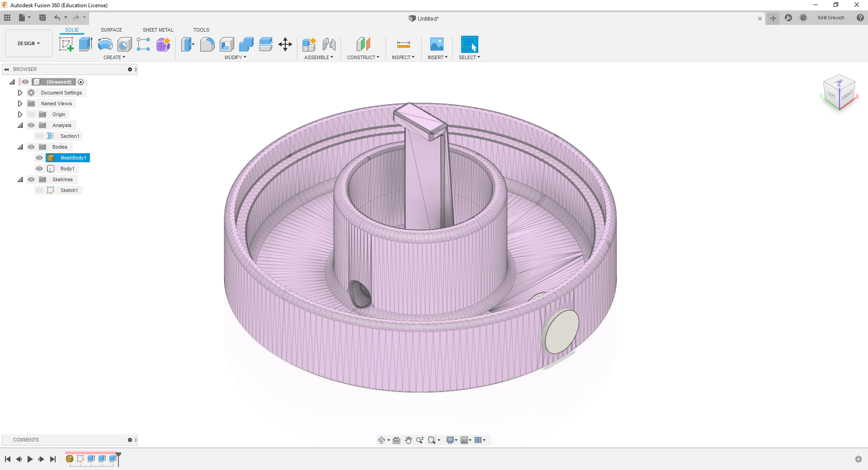Click the ViewCube in the corner

[x=839, y=92]
